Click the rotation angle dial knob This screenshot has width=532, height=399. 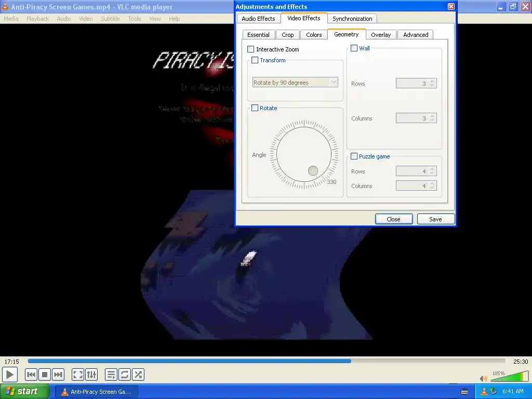pos(313,170)
